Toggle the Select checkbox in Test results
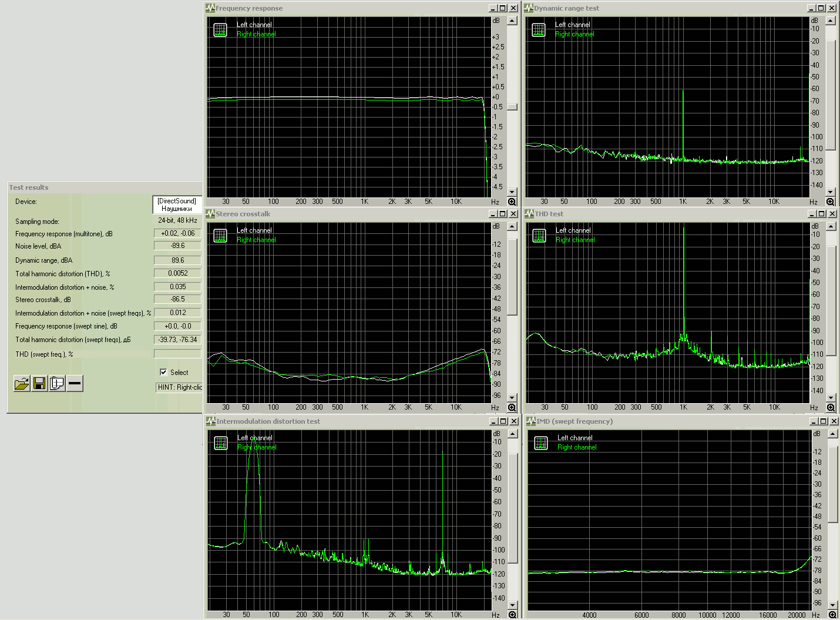Screen dimensions: 840x620 pos(163,372)
